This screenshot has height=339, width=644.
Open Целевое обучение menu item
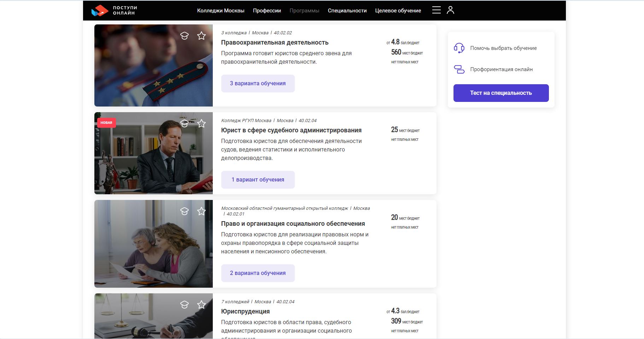[x=398, y=11]
